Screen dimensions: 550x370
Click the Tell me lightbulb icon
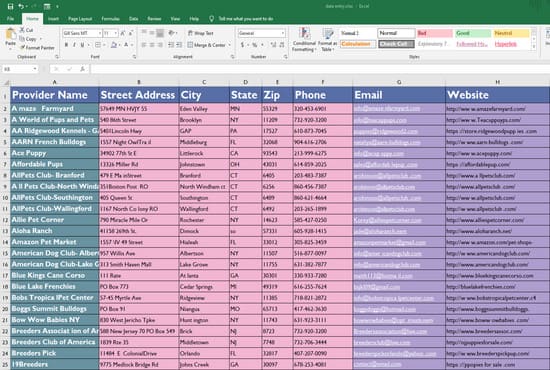tap(211, 19)
